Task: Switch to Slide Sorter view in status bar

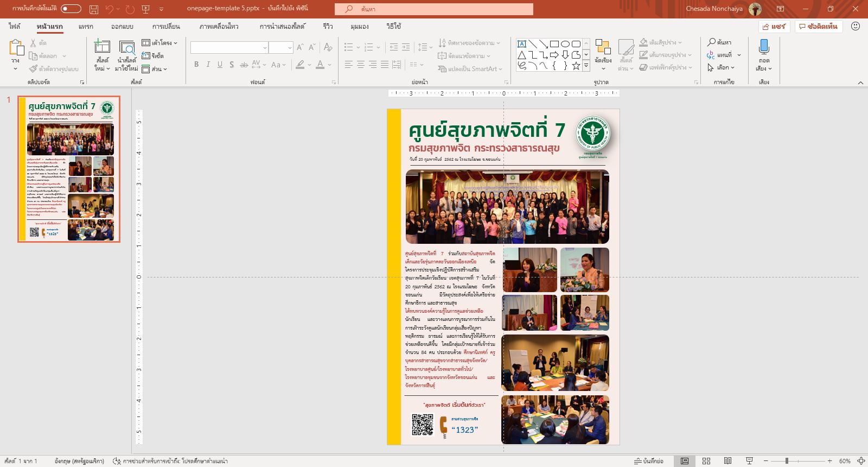Action: (x=706, y=461)
